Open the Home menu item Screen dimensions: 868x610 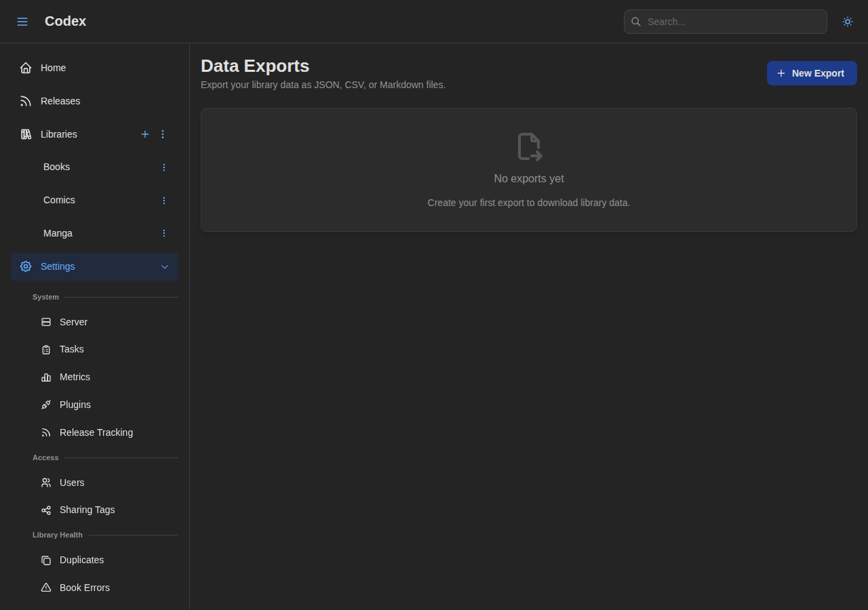94,68
